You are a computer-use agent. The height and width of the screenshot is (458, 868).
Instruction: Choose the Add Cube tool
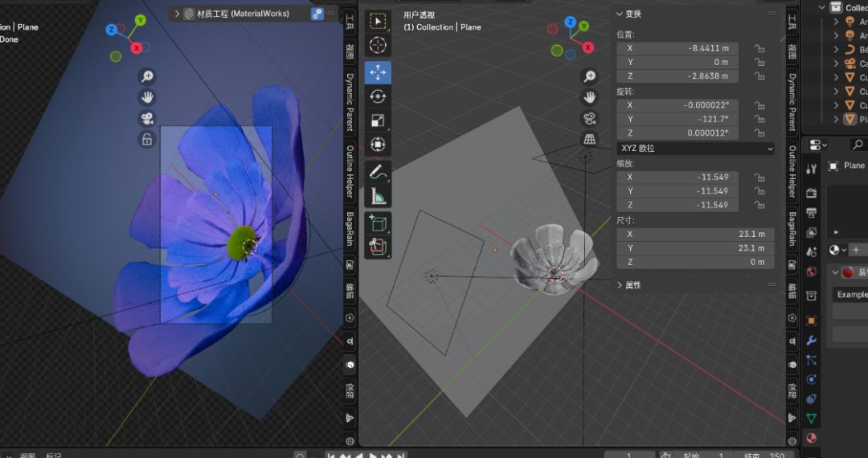[x=377, y=223]
